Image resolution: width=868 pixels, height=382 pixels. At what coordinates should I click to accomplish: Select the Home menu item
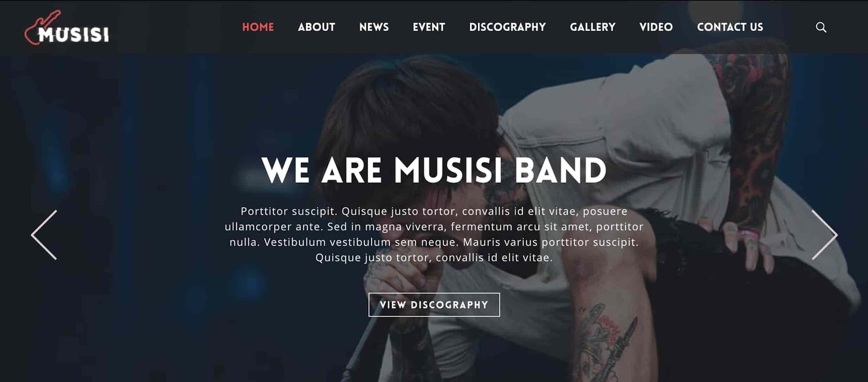click(258, 27)
